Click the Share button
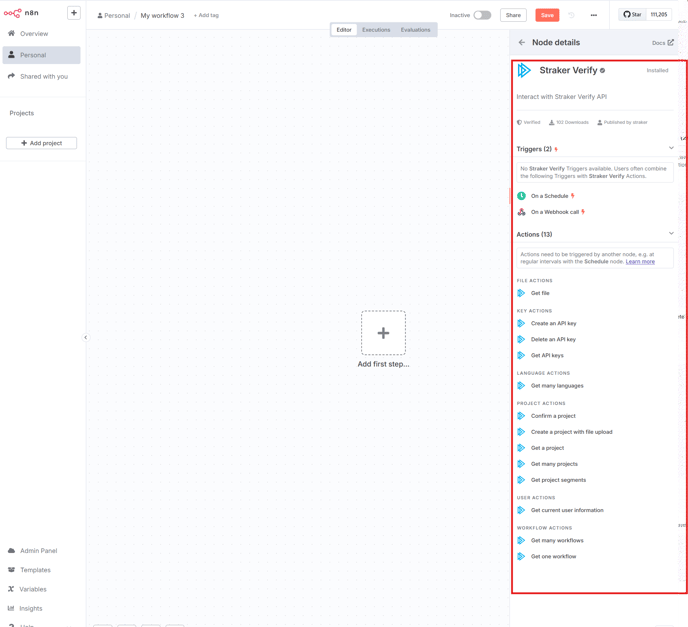This screenshot has width=688, height=627. 513,15
